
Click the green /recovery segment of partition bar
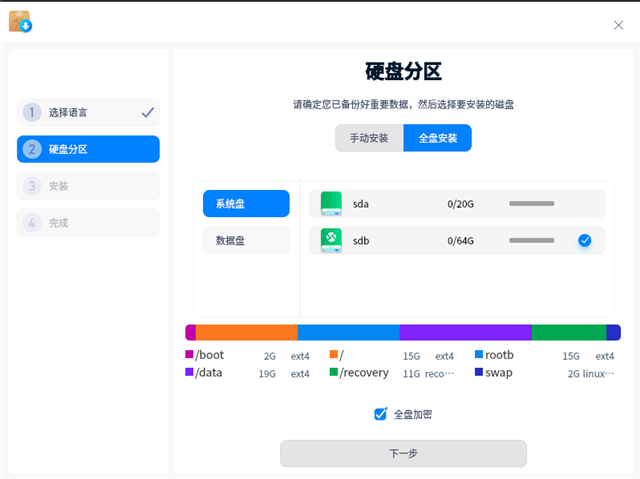pyautogui.click(x=569, y=333)
